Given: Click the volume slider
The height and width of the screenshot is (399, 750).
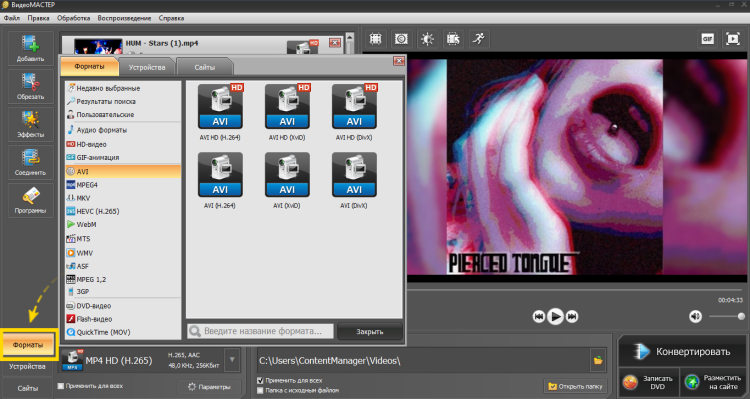Looking at the screenshot, I should [x=727, y=316].
